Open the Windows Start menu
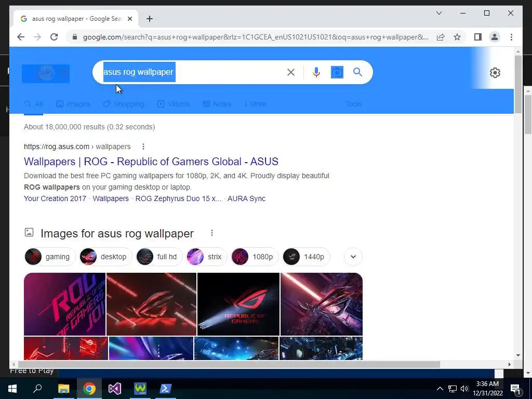The height and width of the screenshot is (399, 532). pos(12,389)
